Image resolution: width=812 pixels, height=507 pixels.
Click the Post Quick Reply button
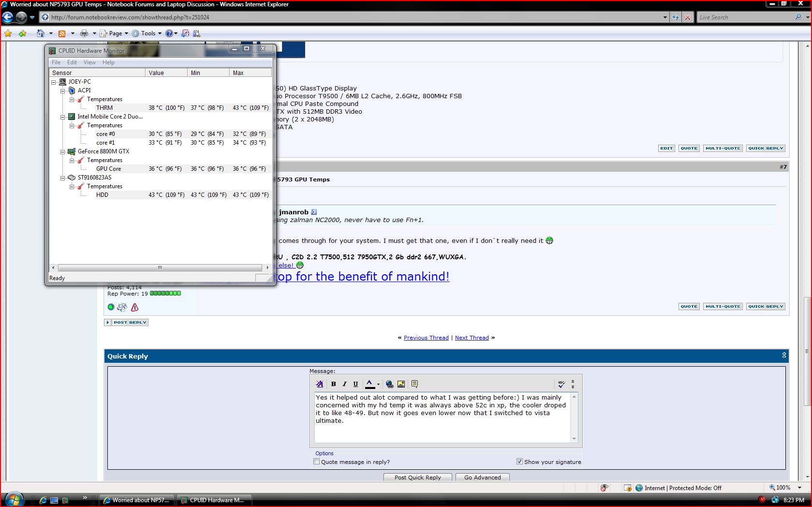click(x=418, y=477)
